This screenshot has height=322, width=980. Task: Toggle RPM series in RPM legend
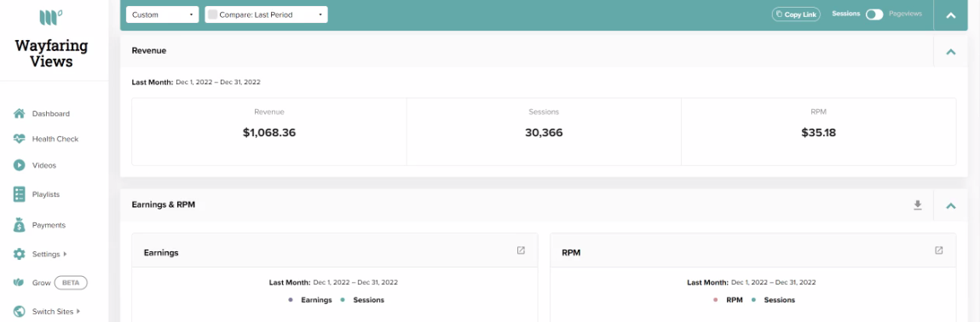click(x=728, y=300)
